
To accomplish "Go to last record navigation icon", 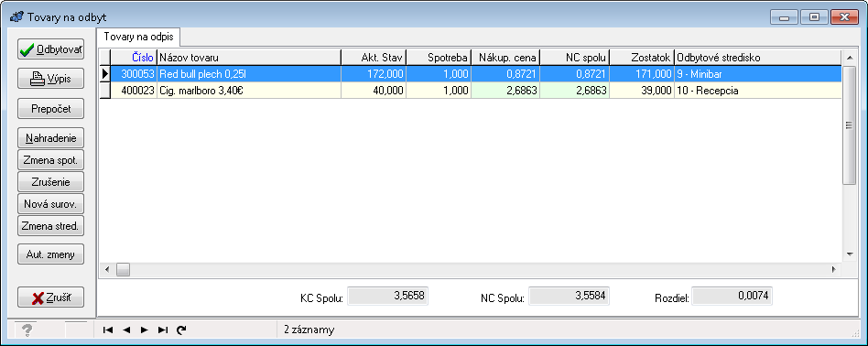I will click(163, 330).
